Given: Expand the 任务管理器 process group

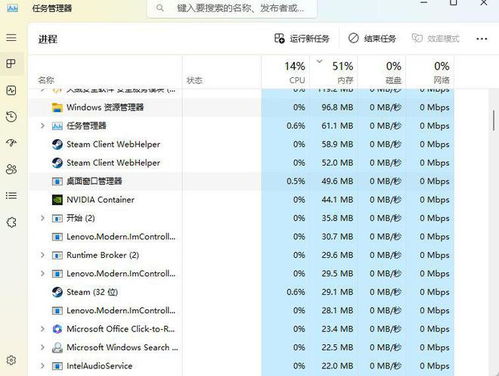Looking at the screenshot, I should pos(42,126).
